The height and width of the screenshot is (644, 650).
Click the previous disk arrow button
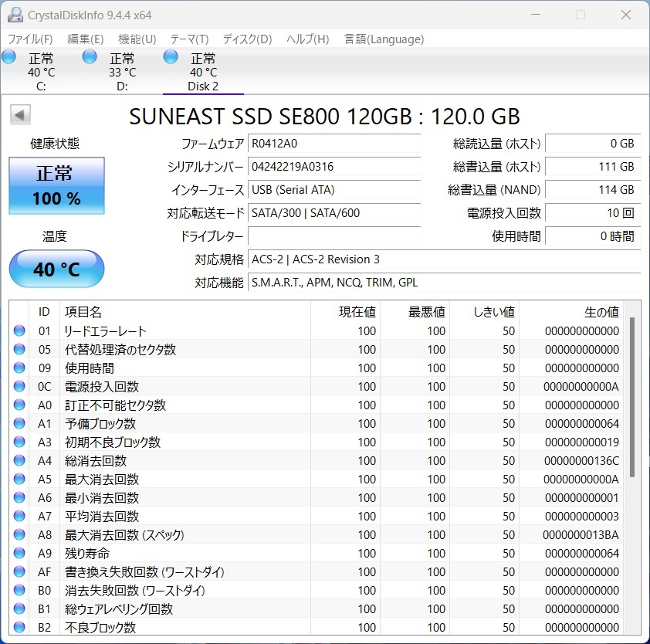pyautogui.click(x=19, y=116)
